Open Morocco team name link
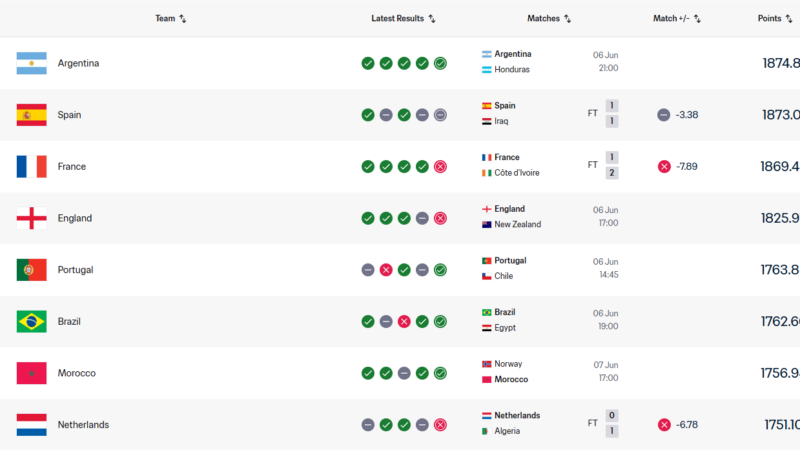 coord(77,373)
